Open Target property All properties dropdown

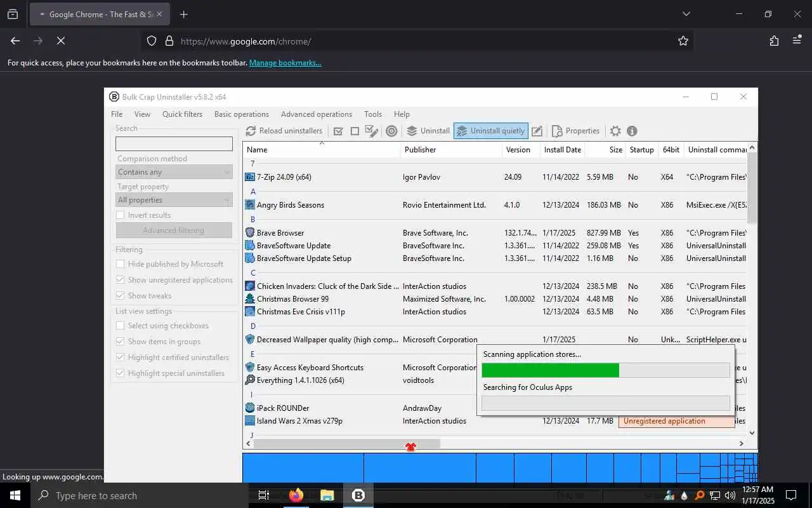(174, 200)
